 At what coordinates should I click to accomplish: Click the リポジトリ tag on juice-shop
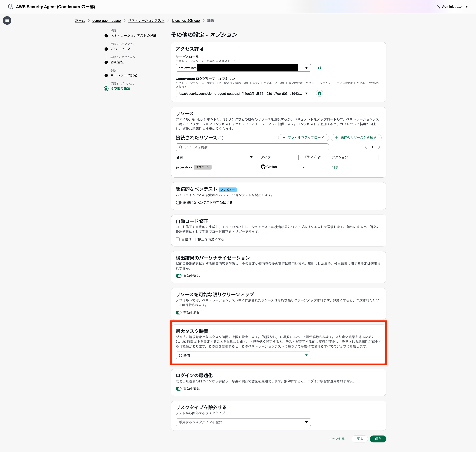(203, 167)
